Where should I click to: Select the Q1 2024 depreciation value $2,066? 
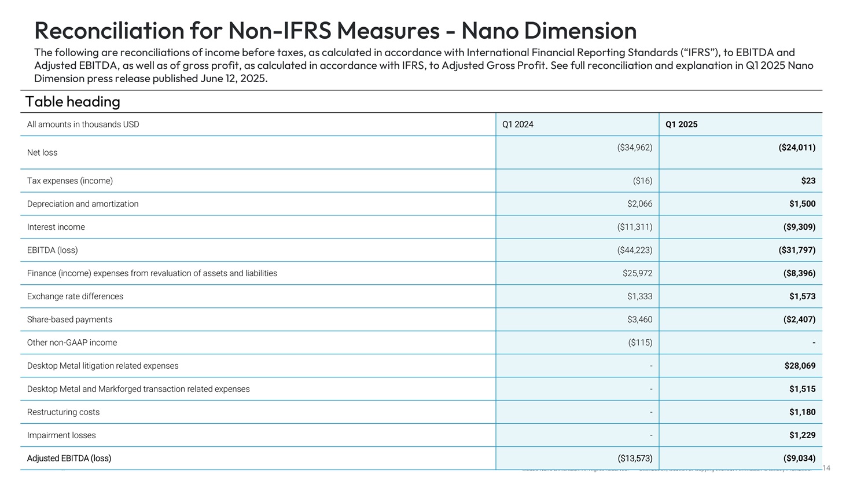pos(639,204)
